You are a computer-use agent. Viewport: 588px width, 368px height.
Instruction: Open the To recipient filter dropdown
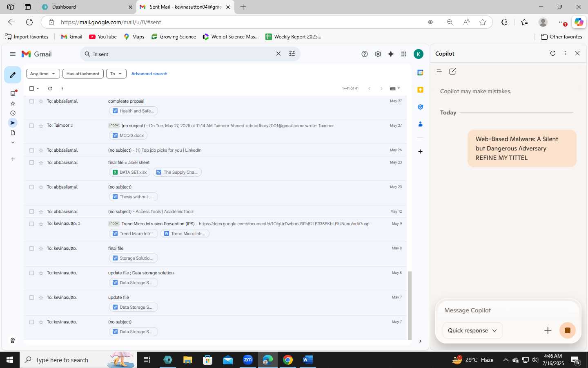click(x=116, y=74)
